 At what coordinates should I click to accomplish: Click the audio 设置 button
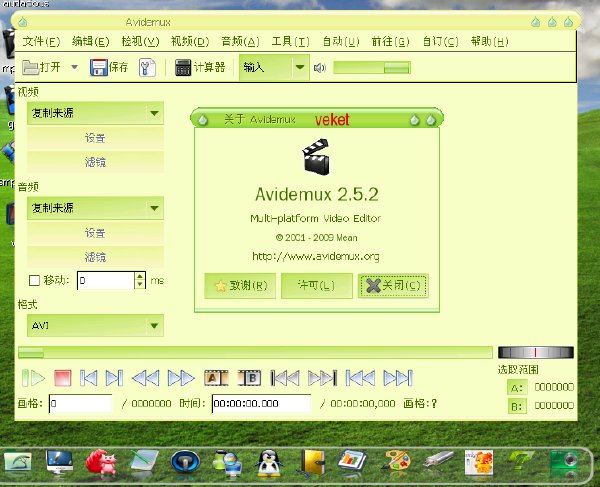click(x=95, y=233)
